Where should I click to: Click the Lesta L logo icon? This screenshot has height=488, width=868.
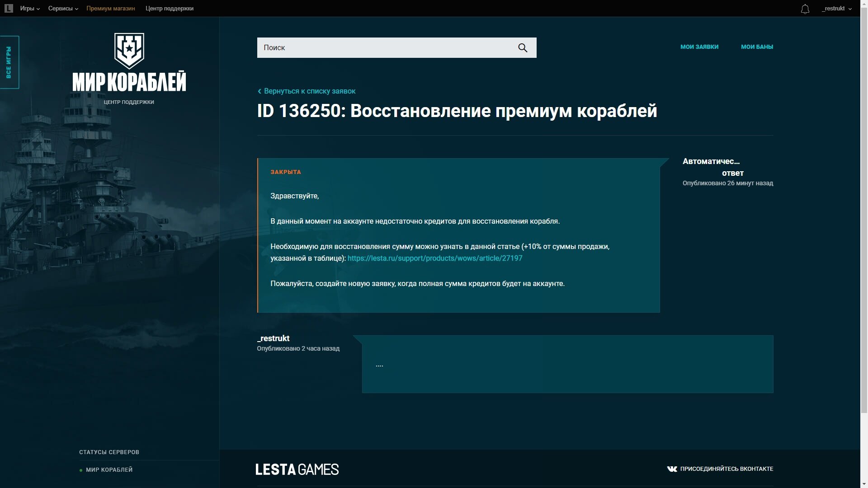[x=9, y=8]
